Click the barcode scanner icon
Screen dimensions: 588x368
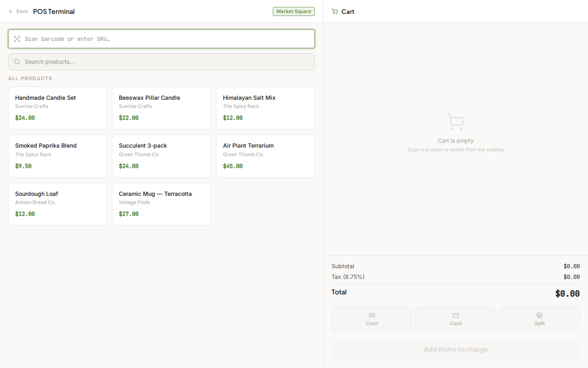tap(17, 39)
